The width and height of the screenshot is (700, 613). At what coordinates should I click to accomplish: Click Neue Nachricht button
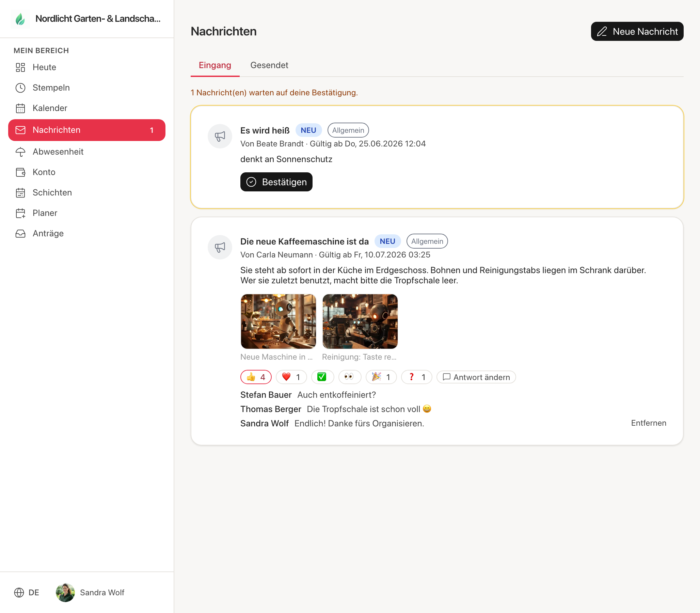pos(637,31)
